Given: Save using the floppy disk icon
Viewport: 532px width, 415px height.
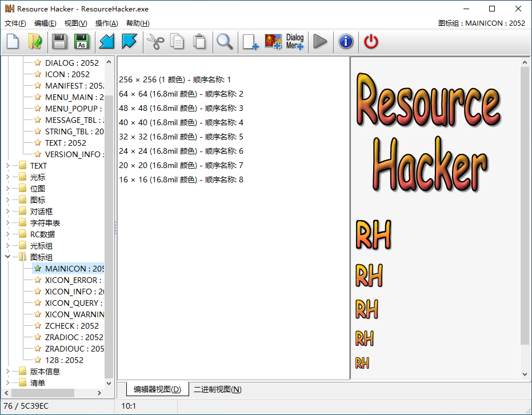Looking at the screenshot, I should 59,42.
